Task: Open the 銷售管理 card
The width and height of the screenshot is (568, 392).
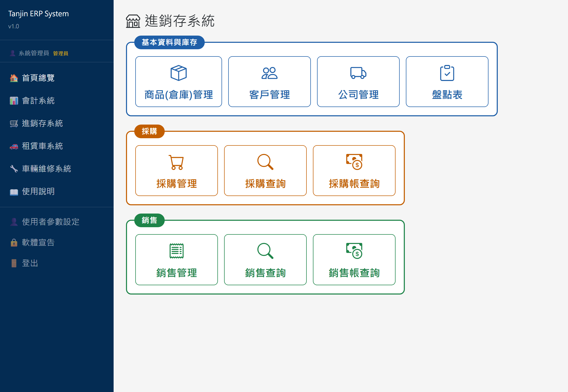Action: 176,259
